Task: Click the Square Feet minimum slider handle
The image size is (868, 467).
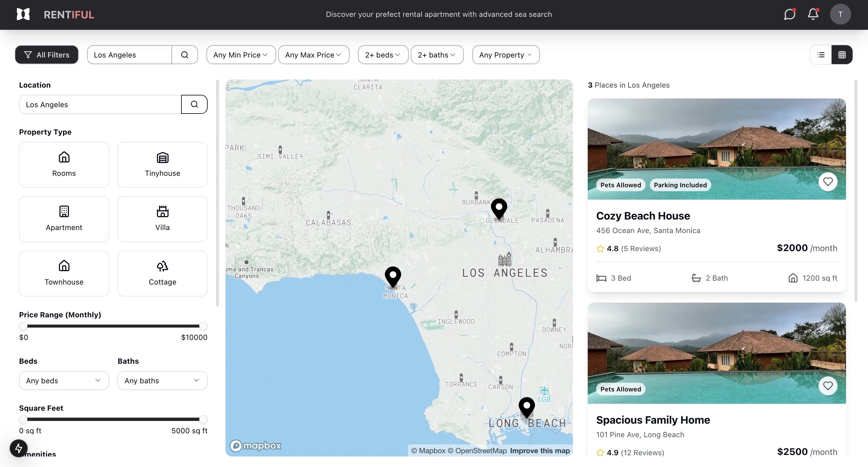Action: pyautogui.click(x=23, y=419)
